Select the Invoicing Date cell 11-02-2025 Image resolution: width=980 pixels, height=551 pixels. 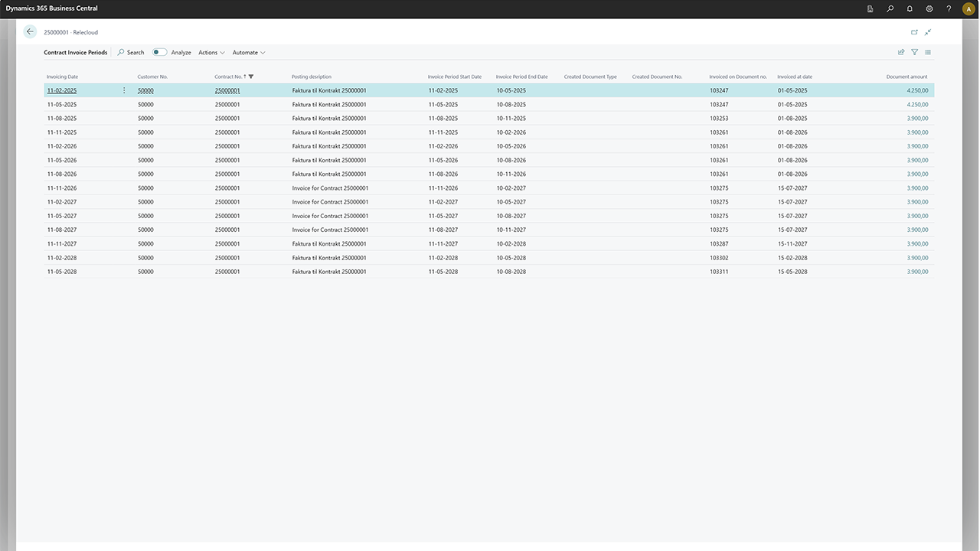(x=62, y=90)
